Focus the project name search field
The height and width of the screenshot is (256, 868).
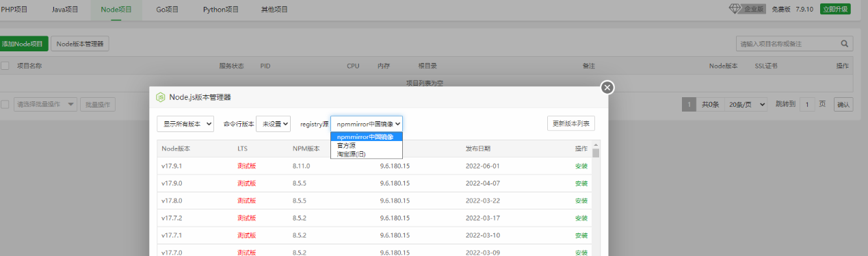(x=787, y=44)
